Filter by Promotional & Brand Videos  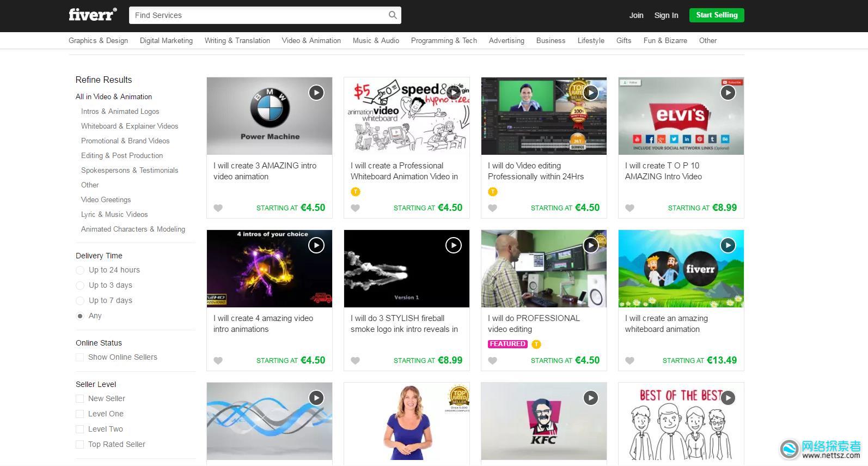[x=125, y=141]
